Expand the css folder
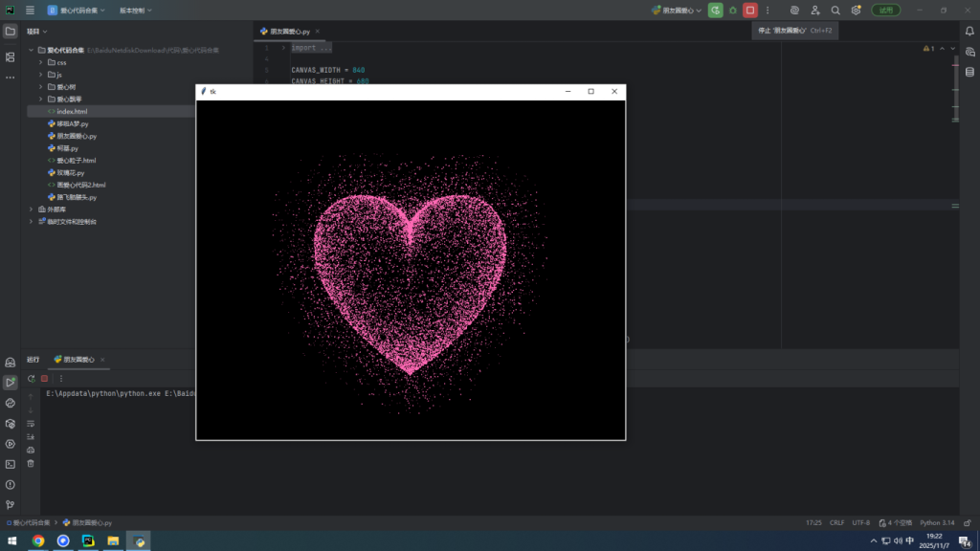This screenshot has height=551, width=980. tap(40, 62)
